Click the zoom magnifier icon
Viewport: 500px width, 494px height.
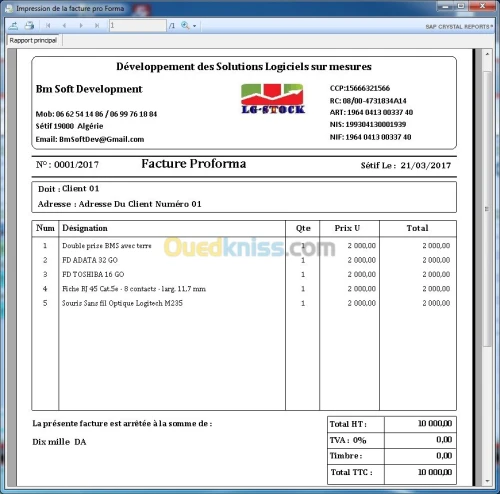(x=185, y=25)
